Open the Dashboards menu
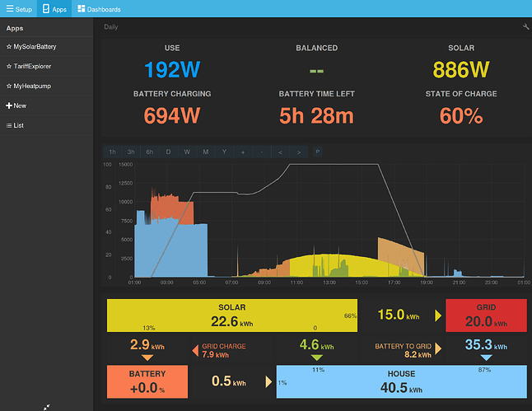 click(99, 9)
